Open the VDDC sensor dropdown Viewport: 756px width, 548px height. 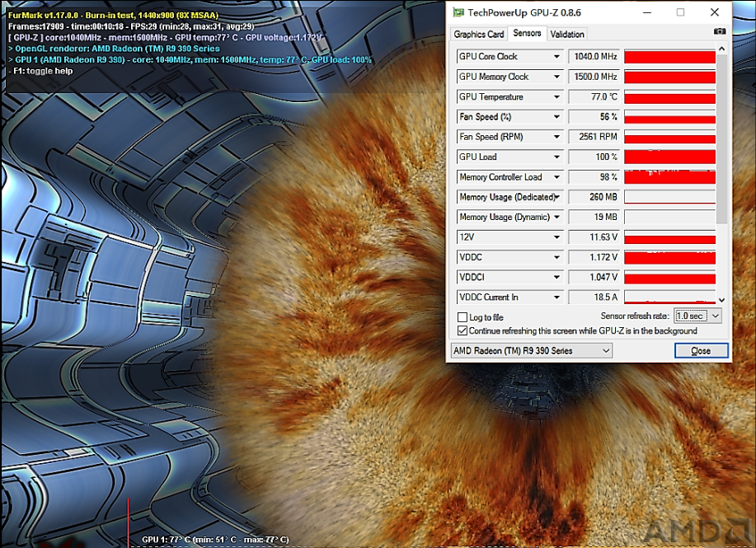[x=556, y=257]
